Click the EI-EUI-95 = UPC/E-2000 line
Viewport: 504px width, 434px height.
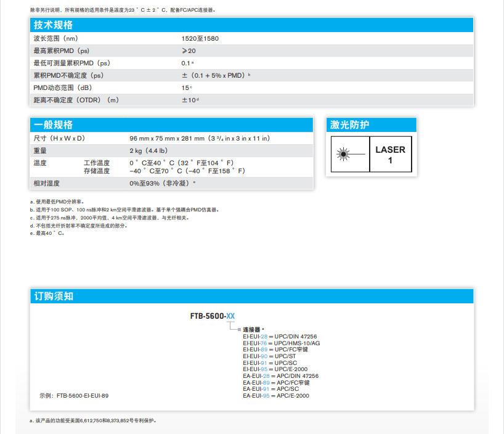click(275, 369)
